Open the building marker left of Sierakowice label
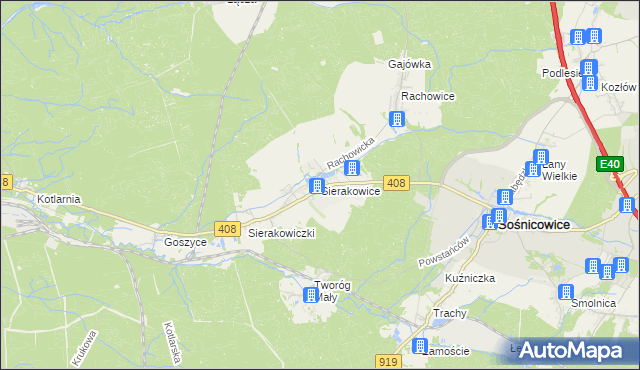The height and width of the screenshot is (370, 640). 317,186
